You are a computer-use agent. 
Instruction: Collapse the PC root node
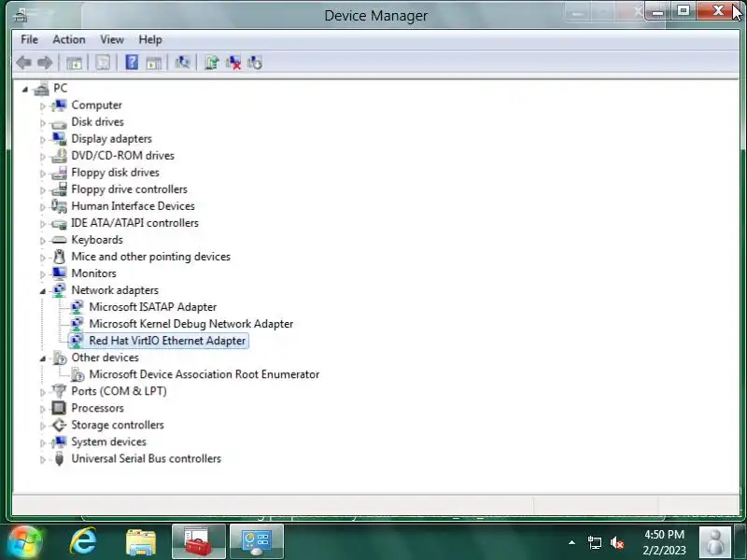click(x=25, y=89)
